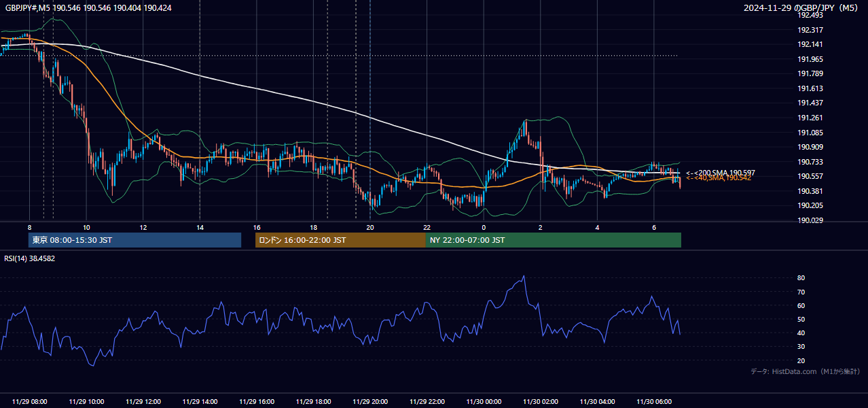Click hour label 8 under price chart
The image size is (868, 408).
click(x=30, y=227)
